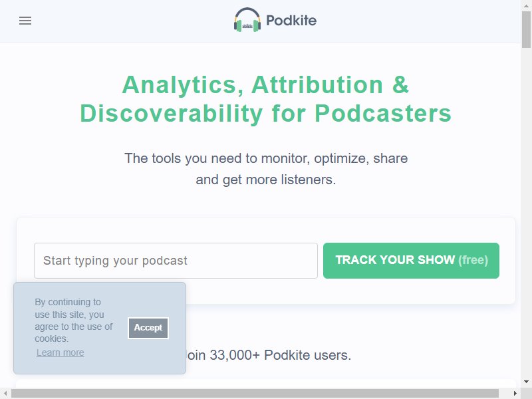The image size is (532, 399).
Task: Click the cookie consent message text
Action: [x=74, y=321]
